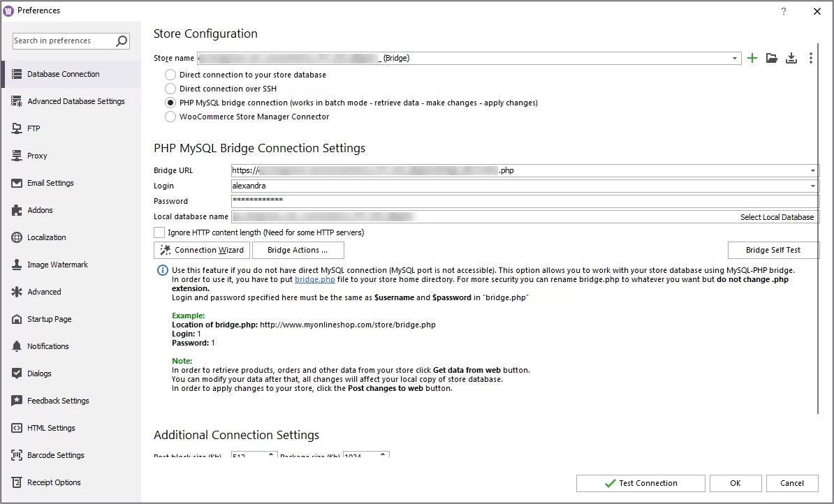Click the open folder icon beside store name
The height and width of the screenshot is (504, 834).
click(772, 59)
